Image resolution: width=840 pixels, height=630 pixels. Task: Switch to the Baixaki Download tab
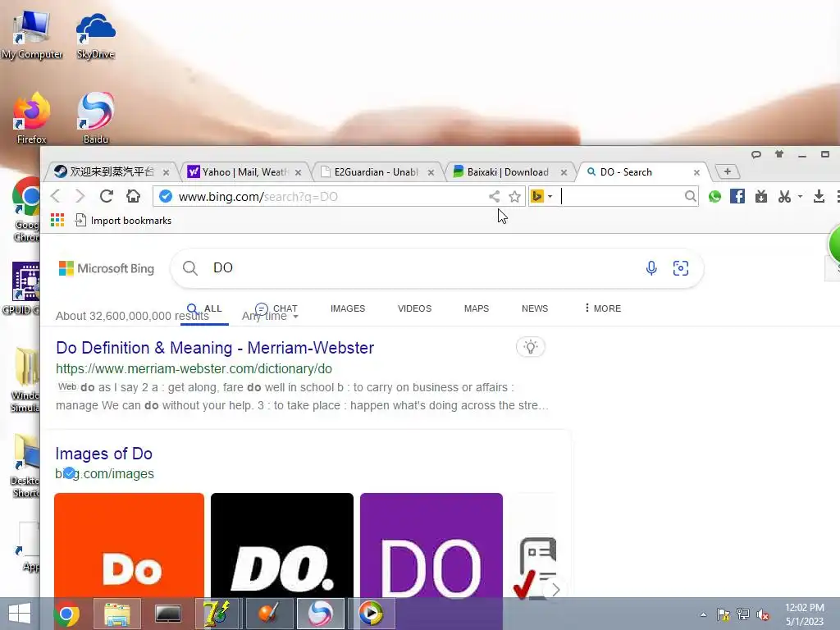click(508, 172)
